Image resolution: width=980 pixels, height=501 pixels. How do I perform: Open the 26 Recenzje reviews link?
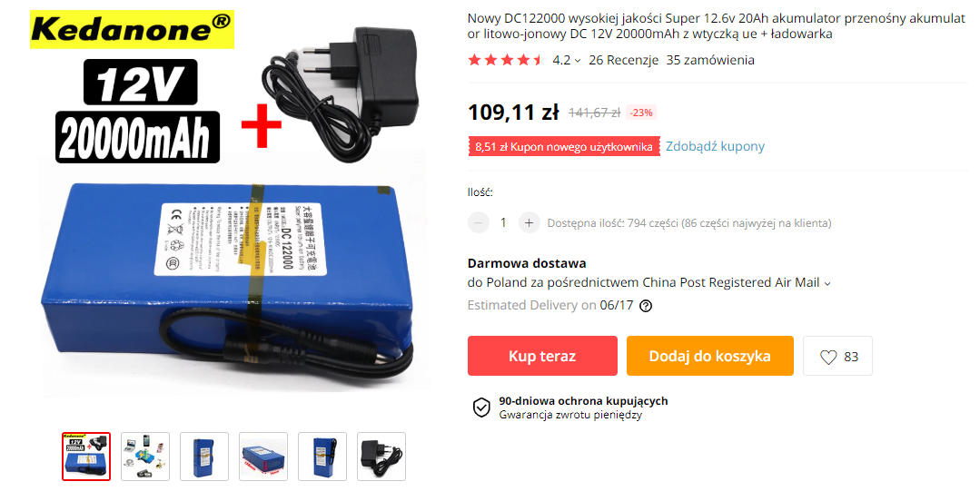point(624,60)
